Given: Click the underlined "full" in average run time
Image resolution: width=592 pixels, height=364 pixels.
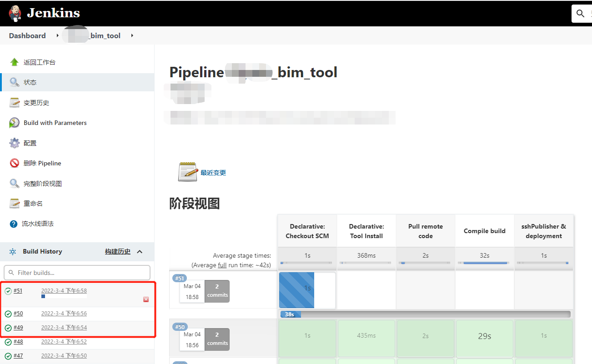Looking at the screenshot, I should (x=222, y=265).
